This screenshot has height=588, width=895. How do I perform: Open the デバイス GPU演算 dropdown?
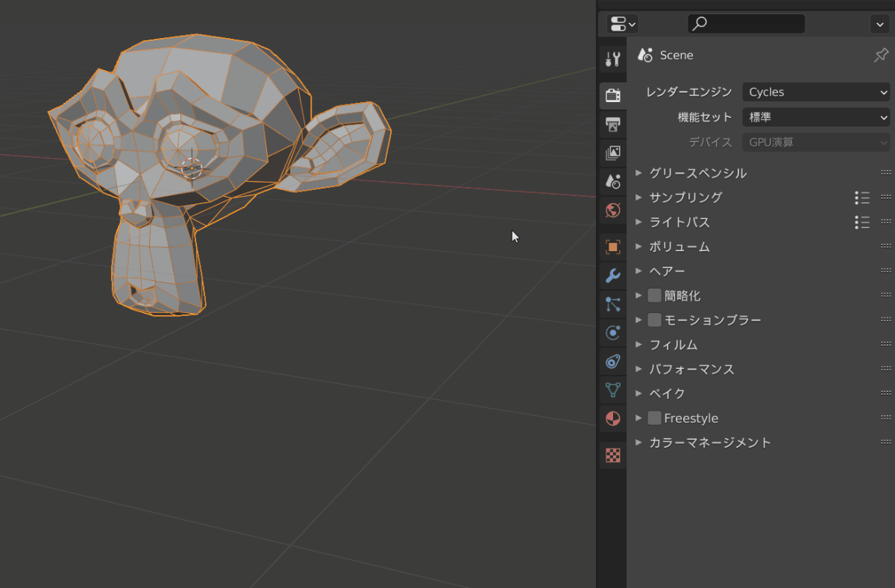coord(816,142)
